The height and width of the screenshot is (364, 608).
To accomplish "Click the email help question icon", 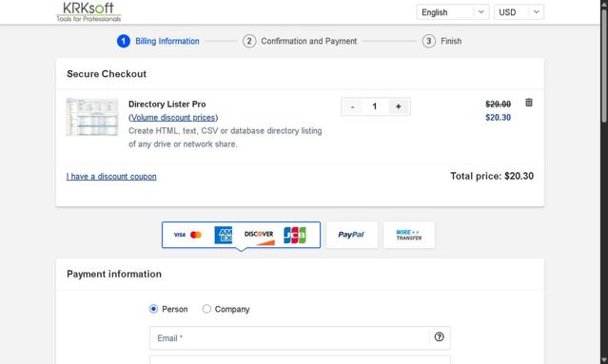I will pos(439,336).
